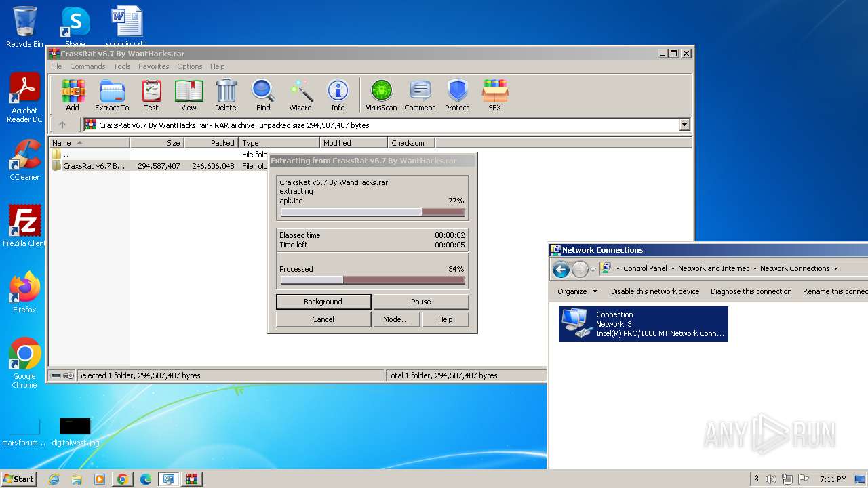Viewport: 868px width, 488px height.
Task: Show archive Info
Action: (x=338, y=95)
